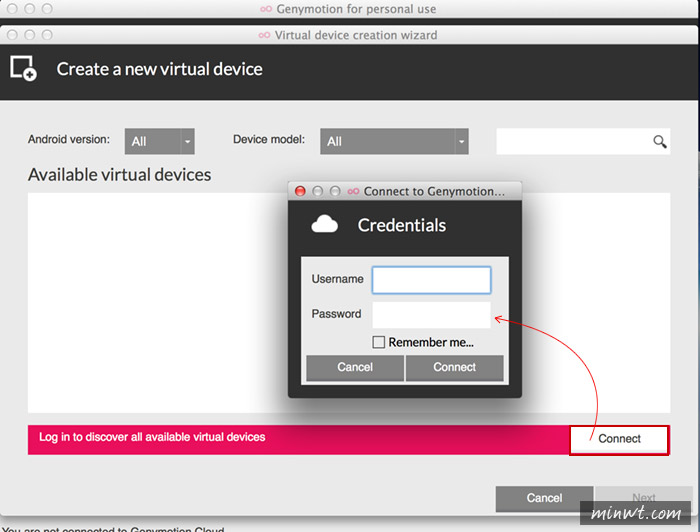This screenshot has width=700, height=532.
Task: Click the cloud icon beside Credentials
Action: pyautogui.click(x=325, y=224)
